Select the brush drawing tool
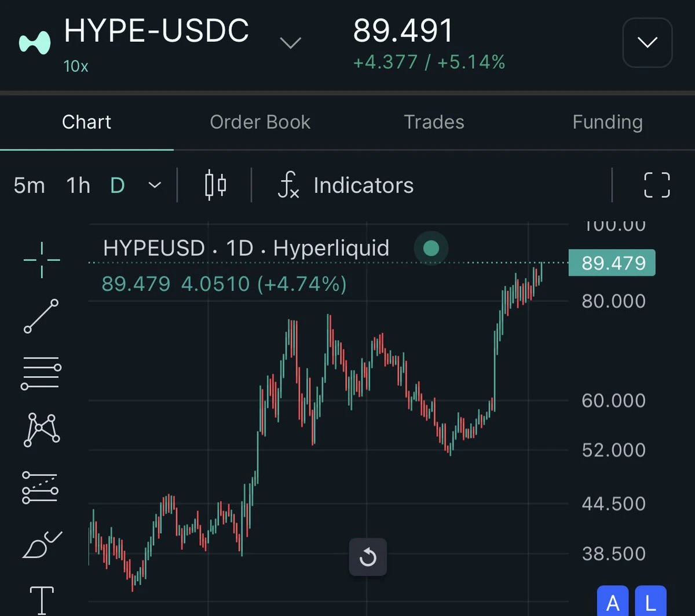This screenshot has width=695, height=616. (x=42, y=545)
